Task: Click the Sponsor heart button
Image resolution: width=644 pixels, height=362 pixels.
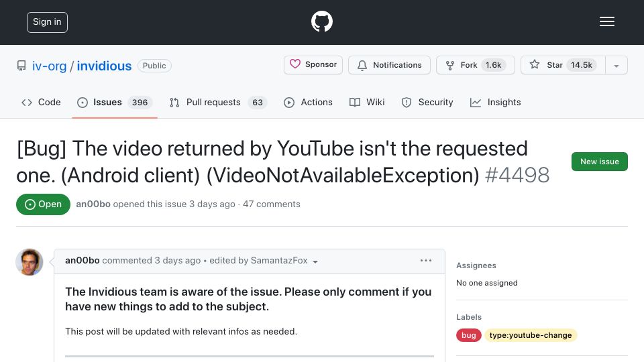Action: pos(313,65)
